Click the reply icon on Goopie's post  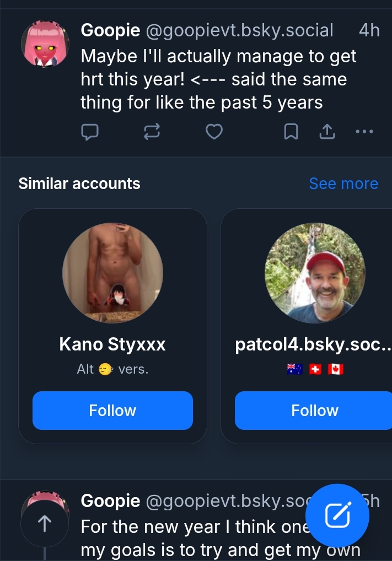pyautogui.click(x=90, y=132)
